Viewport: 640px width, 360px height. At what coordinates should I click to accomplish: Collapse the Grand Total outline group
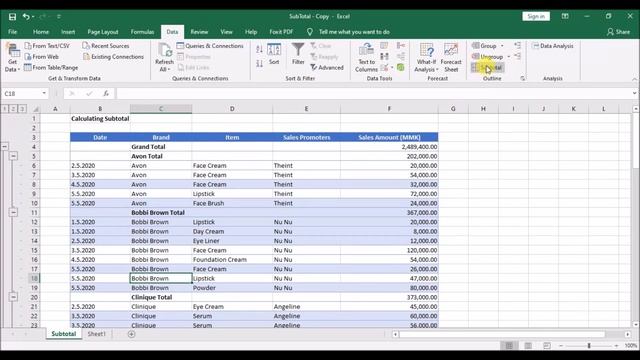coord(5,147)
